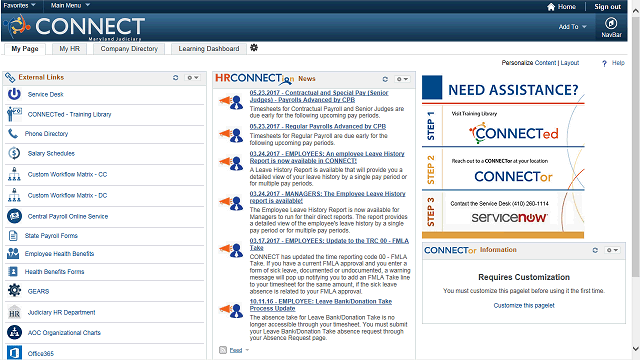Viewport: 640px width, 360px height.
Task: Refresh the CONNECTor Information pagelet
Action: (x=595, y=250)
